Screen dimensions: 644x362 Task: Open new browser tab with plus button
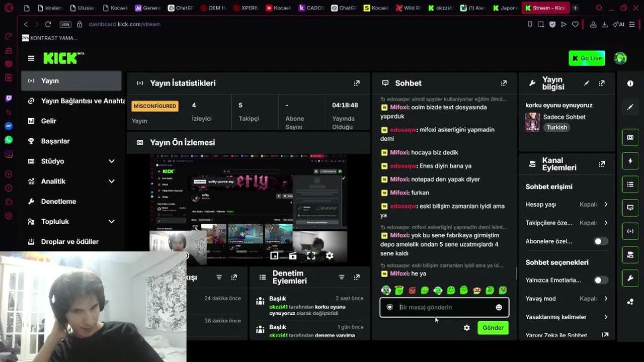(575, 8)
